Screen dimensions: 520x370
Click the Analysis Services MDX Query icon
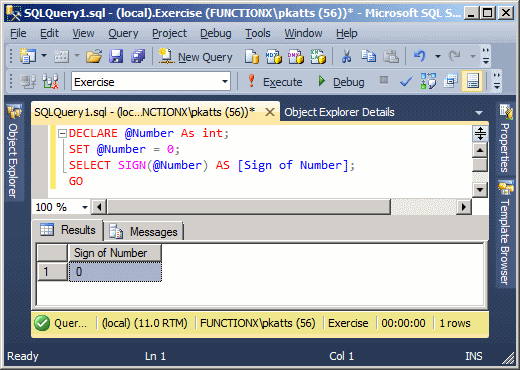click(x=273, y=57)
